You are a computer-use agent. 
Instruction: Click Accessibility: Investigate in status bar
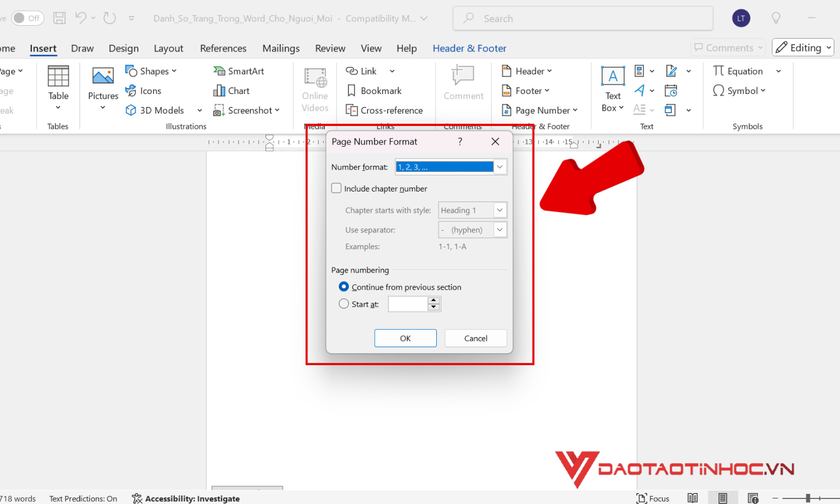186,498
